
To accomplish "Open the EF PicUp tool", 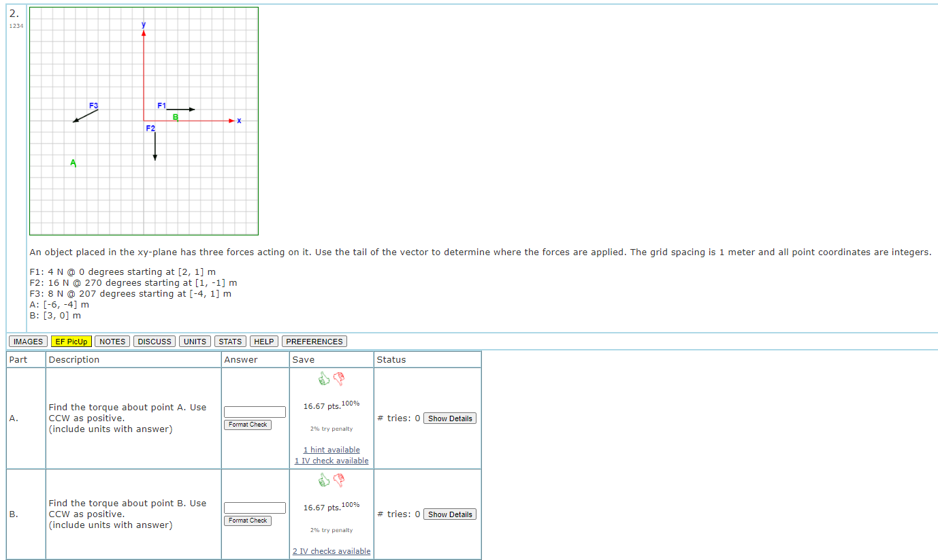I will tap(71, 341).
